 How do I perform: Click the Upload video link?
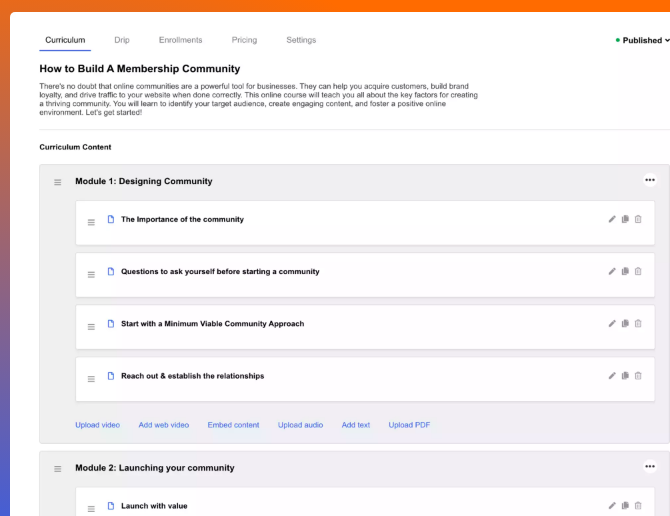97,425
